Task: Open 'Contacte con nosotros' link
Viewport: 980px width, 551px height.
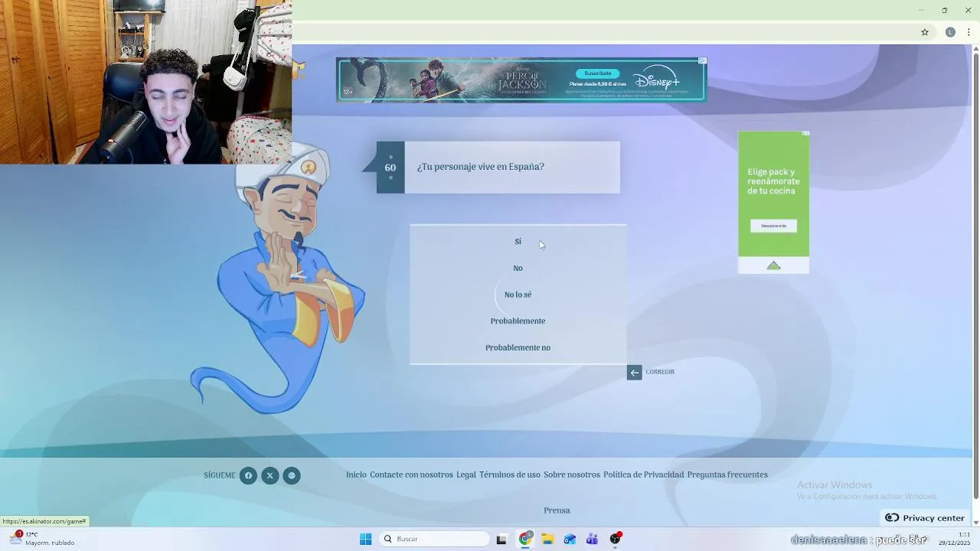Action: coord(411,475)
